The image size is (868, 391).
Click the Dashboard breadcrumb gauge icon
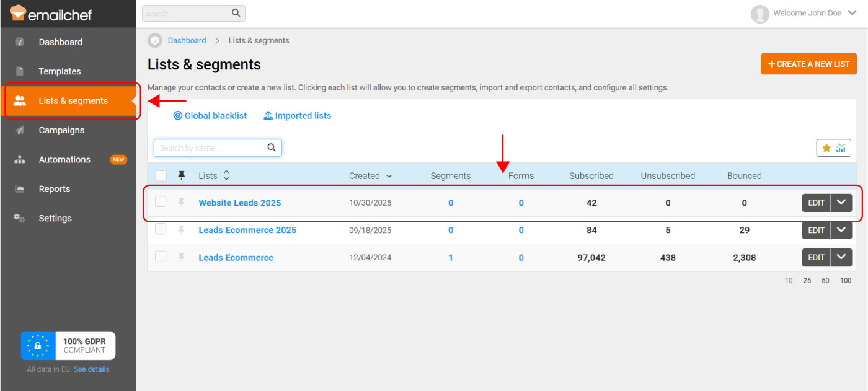[x=155, y=41]
